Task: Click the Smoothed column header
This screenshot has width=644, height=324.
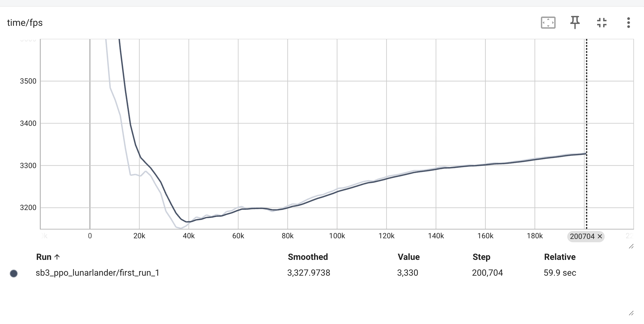Action: (x=308, y=257)
